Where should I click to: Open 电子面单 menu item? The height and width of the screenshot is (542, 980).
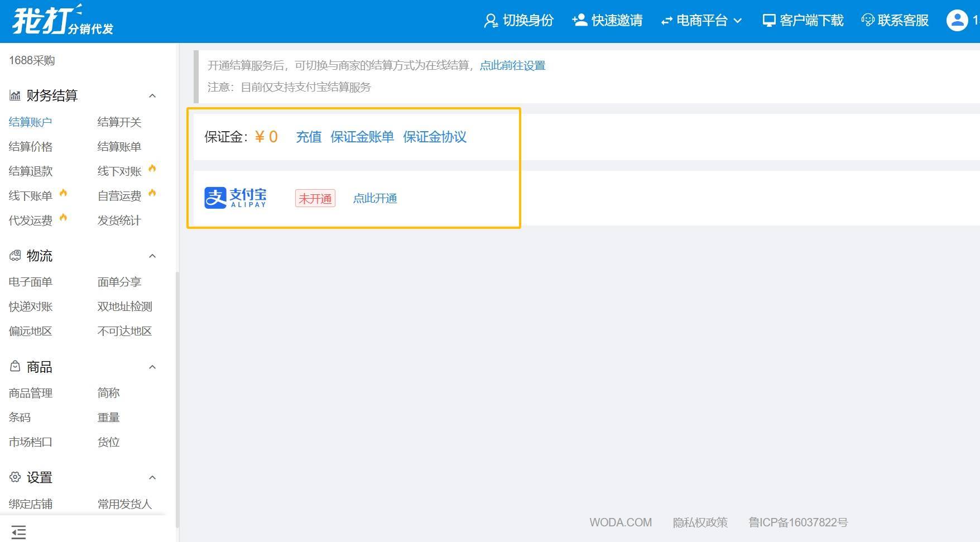click(30, 282)
